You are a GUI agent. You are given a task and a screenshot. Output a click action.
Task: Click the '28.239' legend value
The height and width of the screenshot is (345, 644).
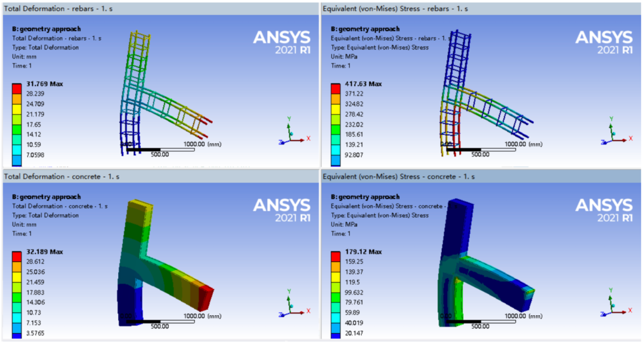[x=35, y=94]
